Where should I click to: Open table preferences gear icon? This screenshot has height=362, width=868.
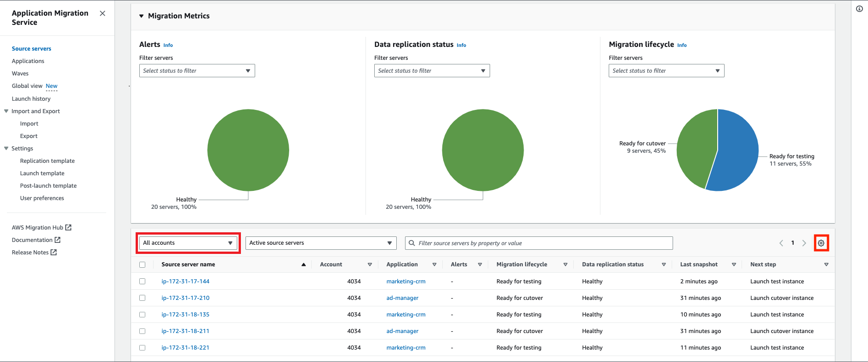pyautogui.click(x=821, y=243)
